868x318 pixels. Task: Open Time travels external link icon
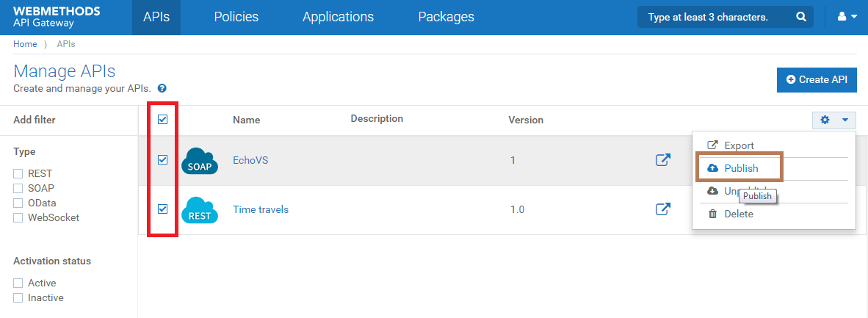[x=662, y=210]
